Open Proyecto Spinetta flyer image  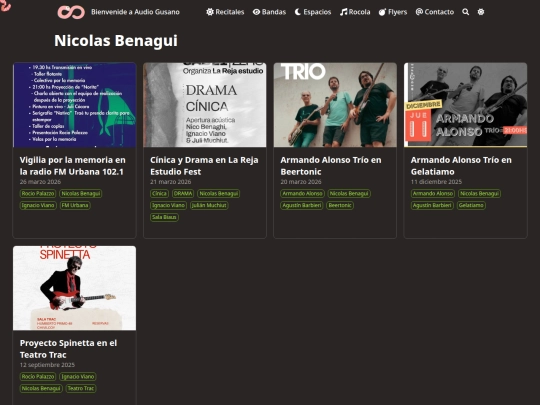point(74,288)
